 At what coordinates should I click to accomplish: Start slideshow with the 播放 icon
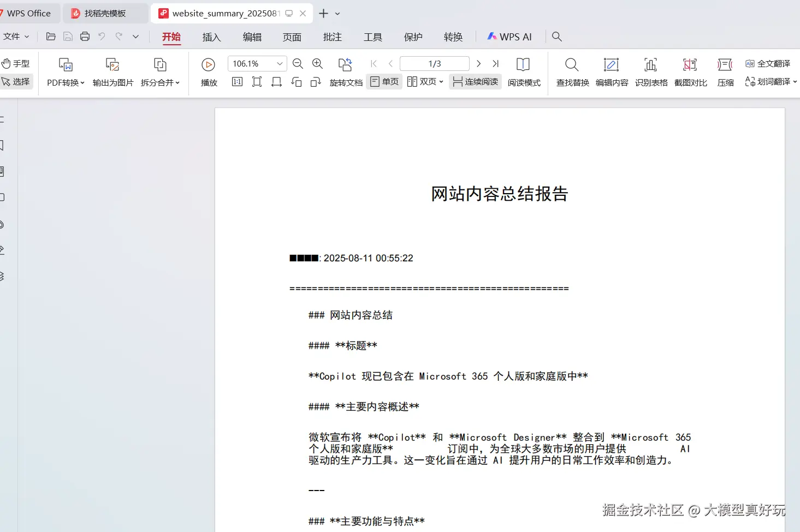209,72
